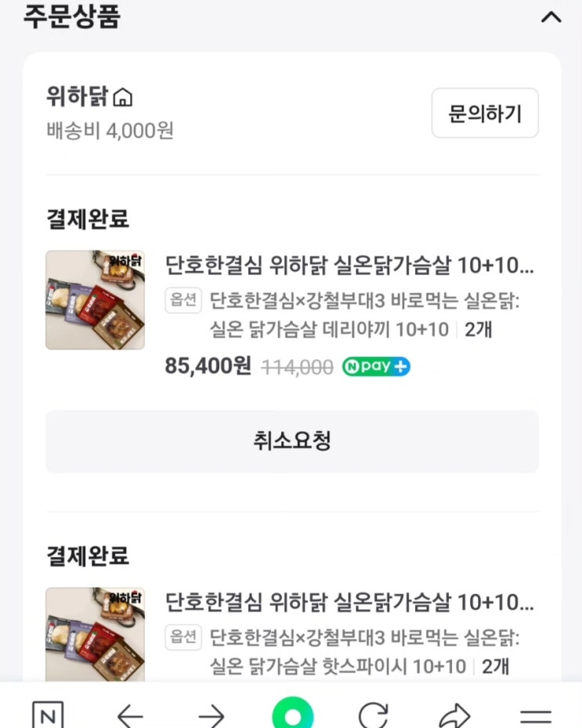Screen dimensions: 582x728
Task: Tap the green circle Naver button
Action: 292,715
